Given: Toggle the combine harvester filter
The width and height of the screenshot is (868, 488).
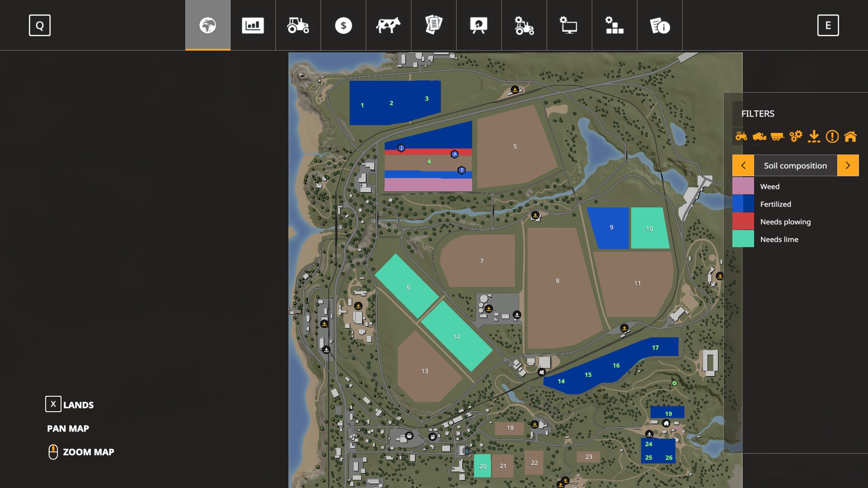Looking at the screenshot, I should 759,136.
